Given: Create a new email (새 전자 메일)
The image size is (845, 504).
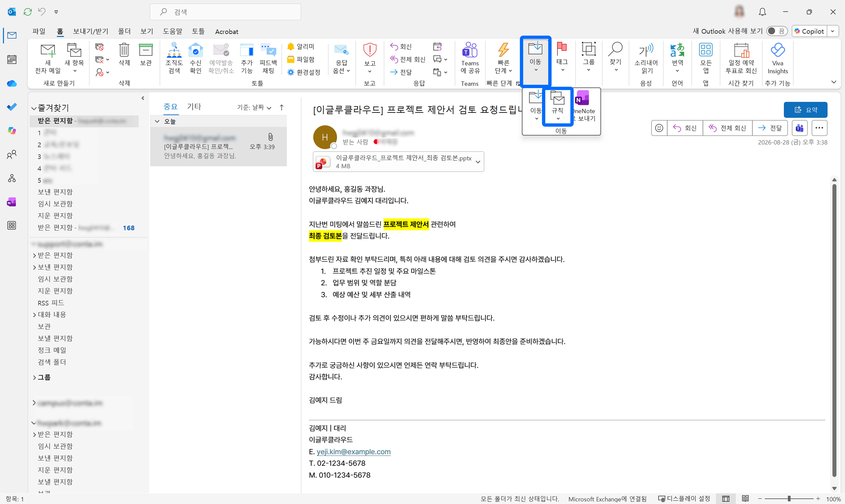Looking at the screenshot, I should [x=48, y=58].
